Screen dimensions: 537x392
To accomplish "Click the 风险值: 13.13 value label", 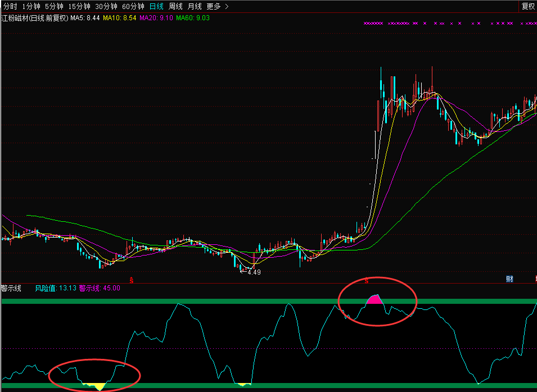I will click(56, 288).
